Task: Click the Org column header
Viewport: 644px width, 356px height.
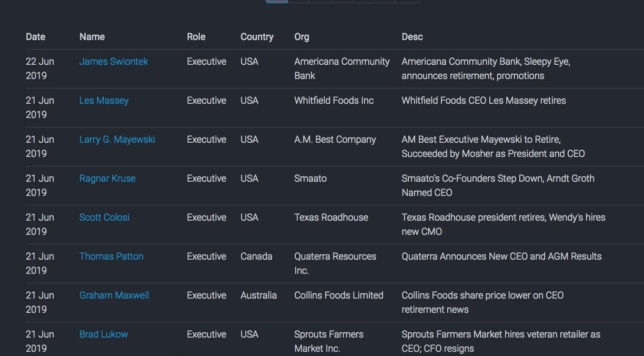Action: pyautogui.click(x=301, y=37)
